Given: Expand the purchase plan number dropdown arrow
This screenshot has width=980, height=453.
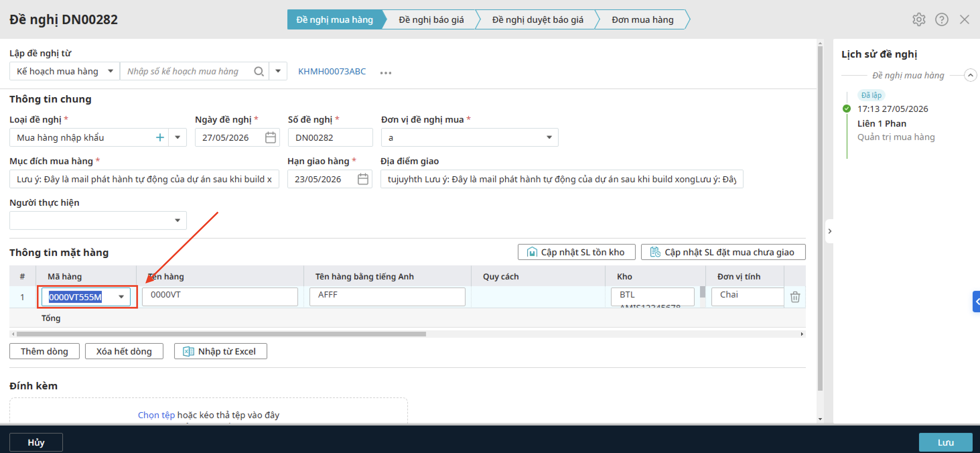Looking at the screenshot, I should pyautogui.click(x=278, y=71).
